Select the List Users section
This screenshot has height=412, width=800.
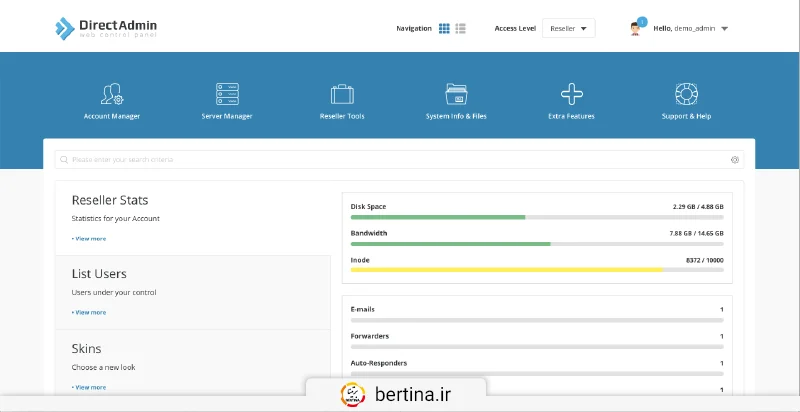(99, 273)
